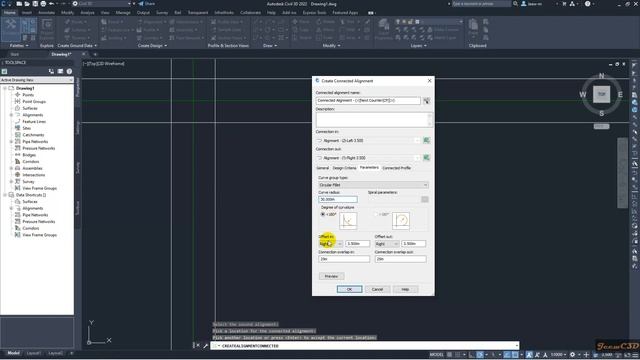Open the Active Drawing View dropdown in Toolspace

click(x=37, y=80)
